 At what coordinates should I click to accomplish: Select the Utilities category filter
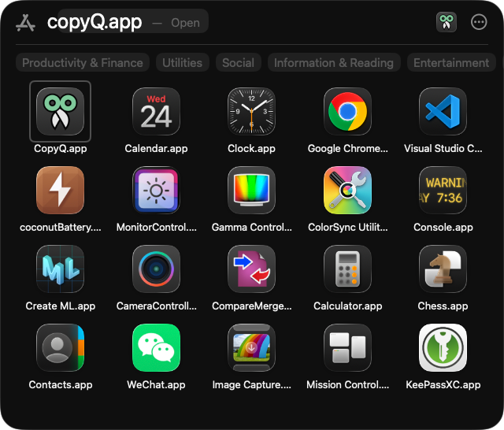(x=182, y=62)
